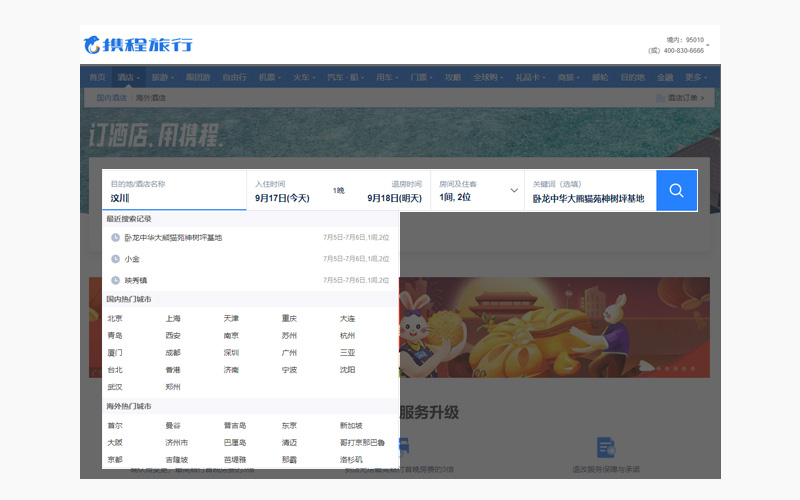This screenshot has height=500, width=800.
Task: Switch to the 国内酒店 tab
Action: (111, 97)
